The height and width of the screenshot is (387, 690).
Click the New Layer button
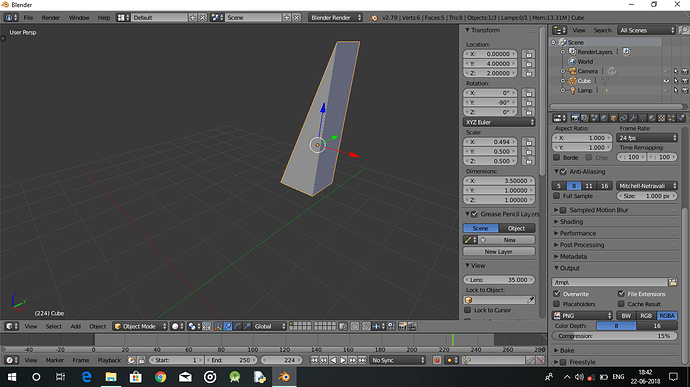tap(499, 251)
